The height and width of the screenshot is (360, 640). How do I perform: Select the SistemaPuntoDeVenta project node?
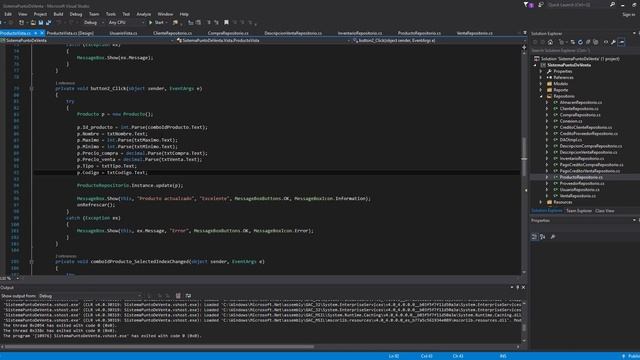(568, 65)
